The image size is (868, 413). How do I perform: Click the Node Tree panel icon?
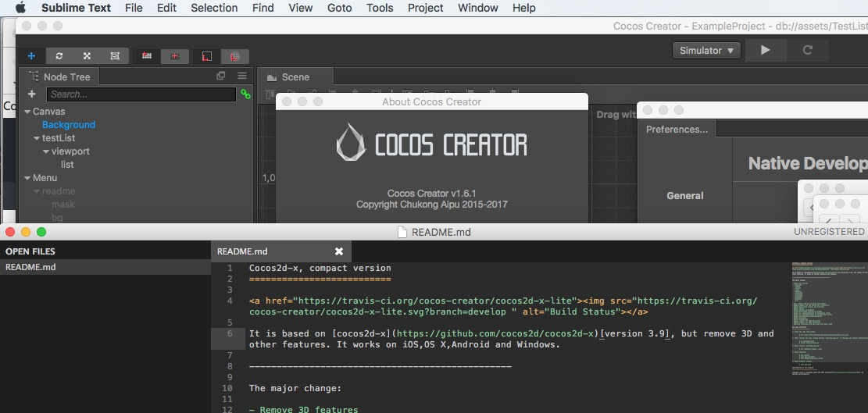[34, 77]
